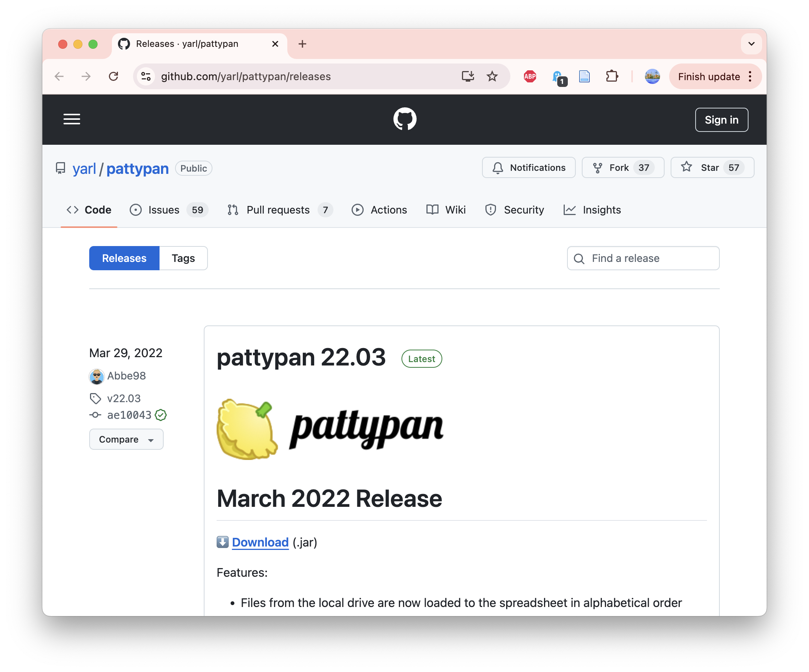
Task: Click the verified signature badge icon
Action: (x=161, y=415)
